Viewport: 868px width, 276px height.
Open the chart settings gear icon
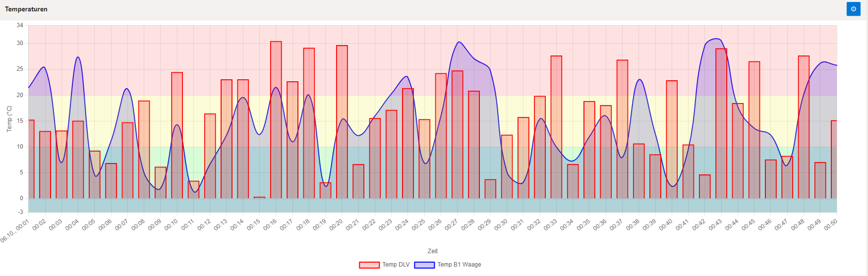[853, 9]
